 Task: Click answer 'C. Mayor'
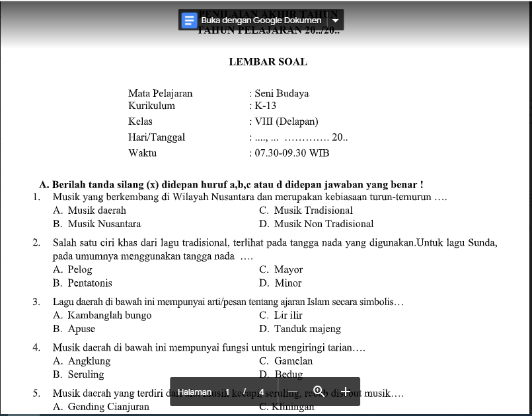point(281,269)
